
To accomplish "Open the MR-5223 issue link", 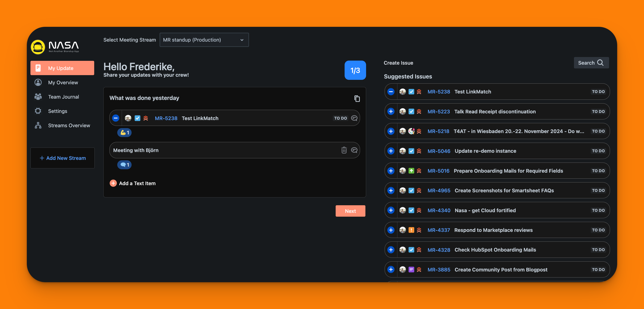I will (439, 111).
